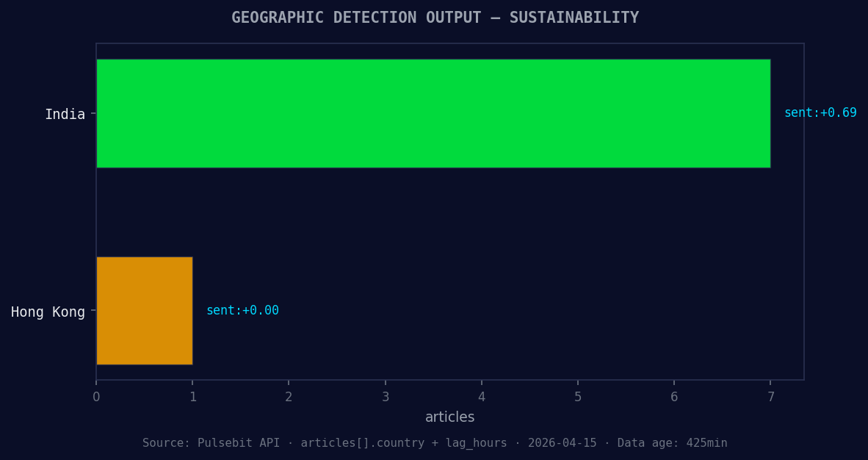Click the green India articles bar

pyautogui.click(x=433, y=113)
